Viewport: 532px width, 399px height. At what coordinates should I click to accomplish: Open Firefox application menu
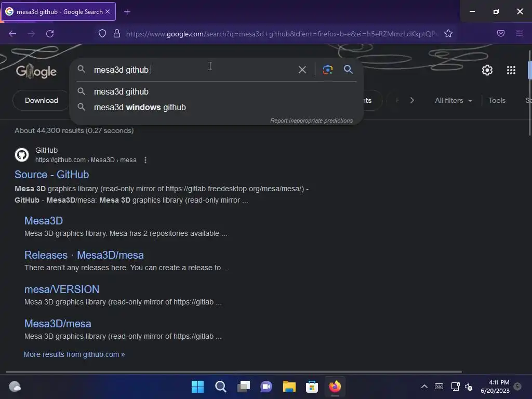coord(519,33)
